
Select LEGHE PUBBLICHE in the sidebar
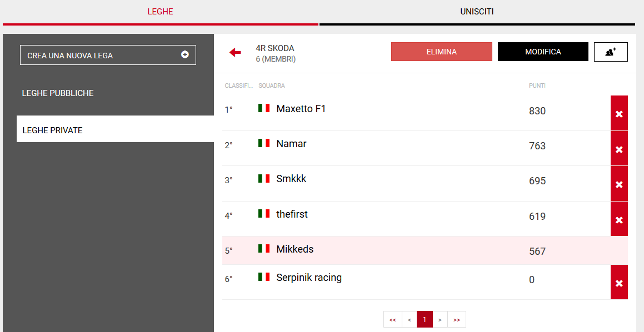(x=58, y=93)
